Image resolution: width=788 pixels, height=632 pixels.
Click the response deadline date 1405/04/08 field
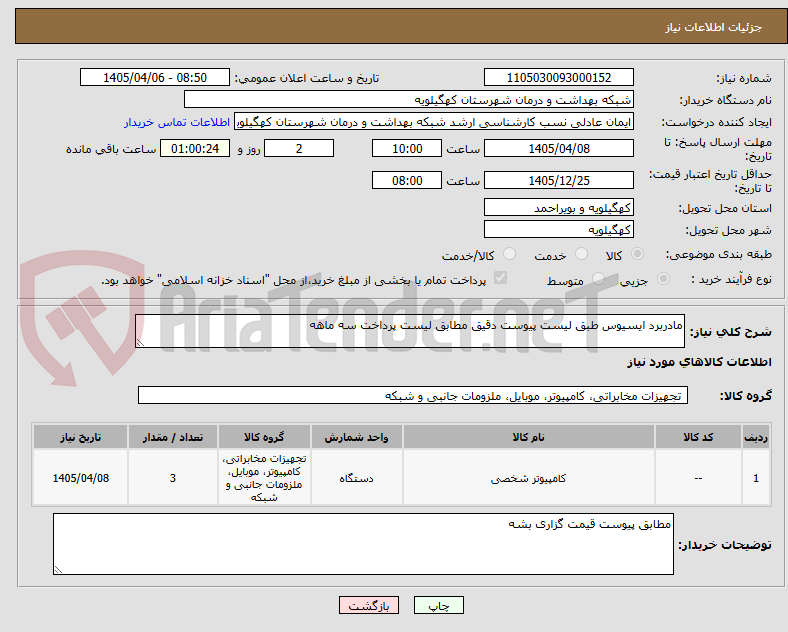[x=558, y=148]
